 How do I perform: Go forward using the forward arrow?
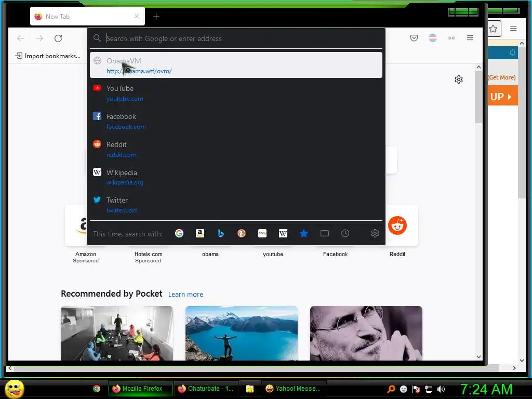click(39, 38)
